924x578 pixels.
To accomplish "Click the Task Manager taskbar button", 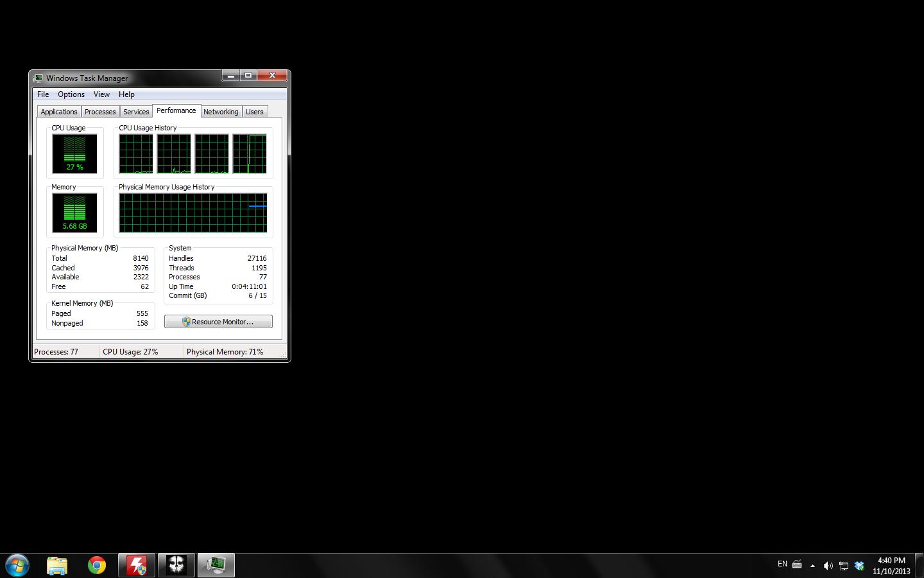I will (x=216, y=565).
